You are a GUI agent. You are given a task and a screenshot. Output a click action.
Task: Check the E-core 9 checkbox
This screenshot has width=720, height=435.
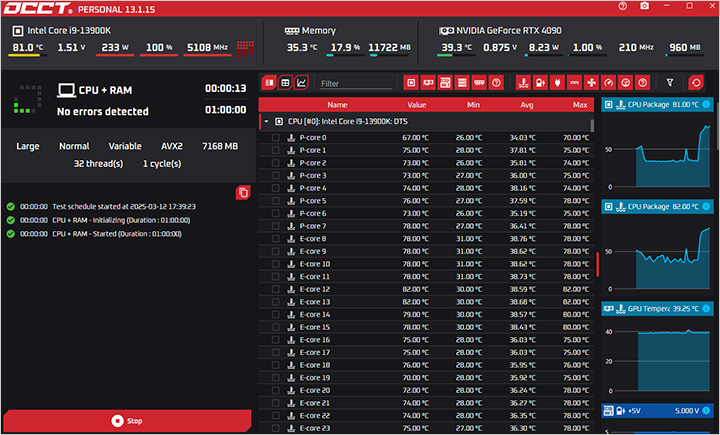click(x=276, y=251)
